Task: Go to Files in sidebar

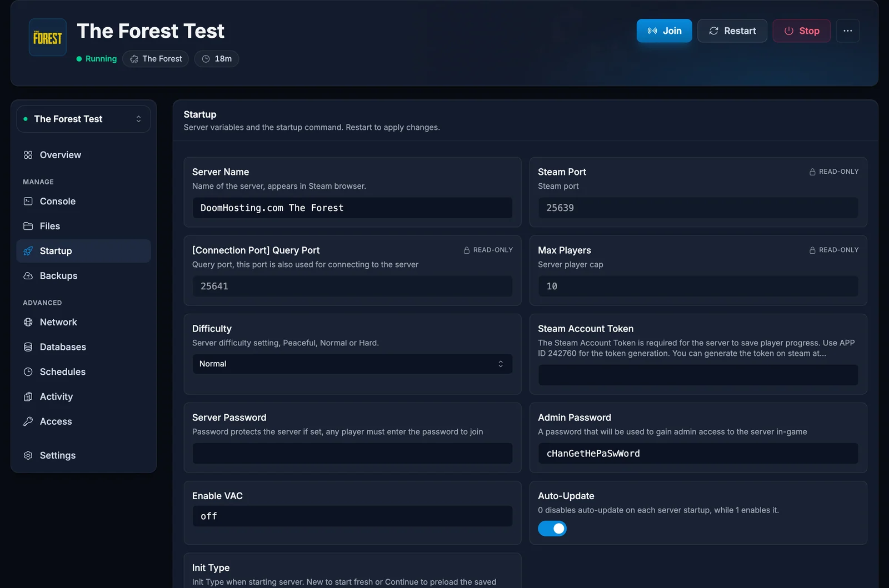Action: pyautogui.click(x=83, y=226)
